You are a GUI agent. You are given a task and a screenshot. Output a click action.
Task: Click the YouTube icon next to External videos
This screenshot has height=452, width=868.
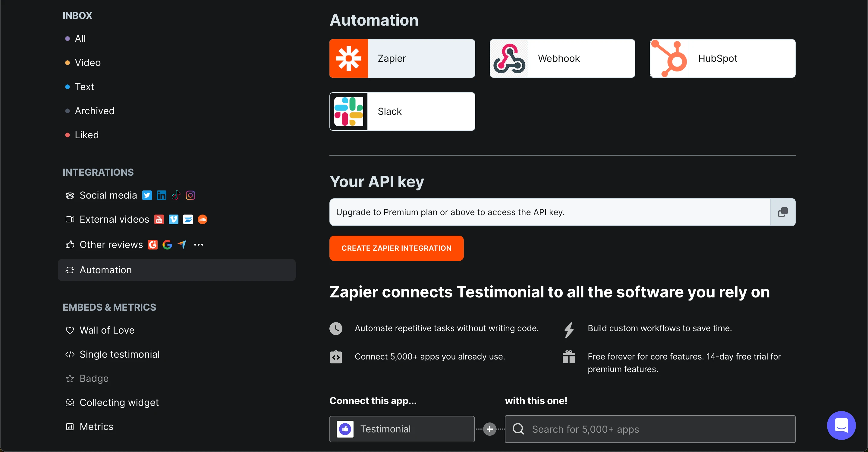point(159,220)
